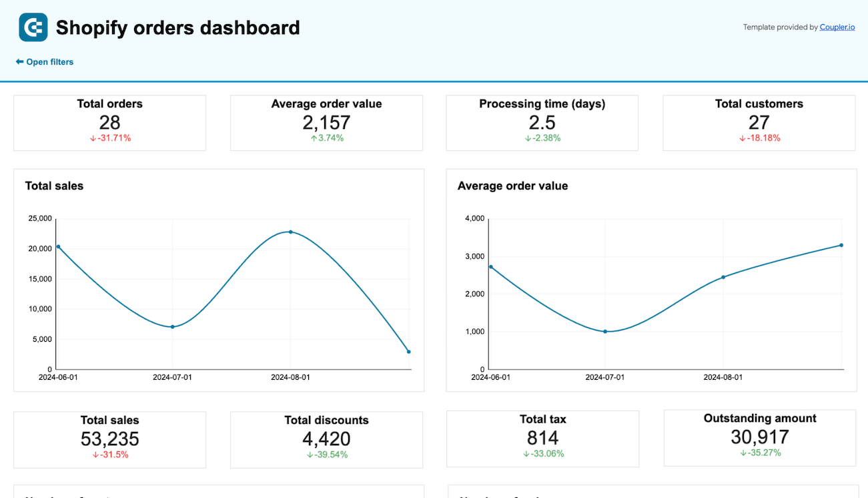Click the Shopify orders dashboard heading

[x=177, y=28]
